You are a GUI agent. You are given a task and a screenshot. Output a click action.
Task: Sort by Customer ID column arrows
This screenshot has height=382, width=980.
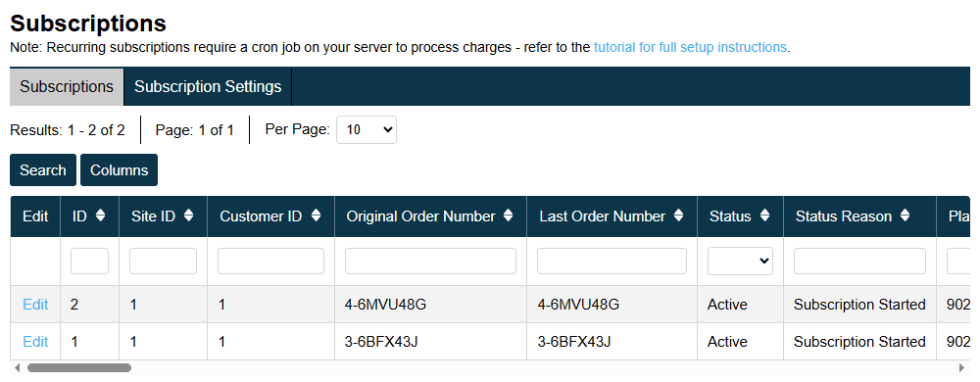[316, 216]
